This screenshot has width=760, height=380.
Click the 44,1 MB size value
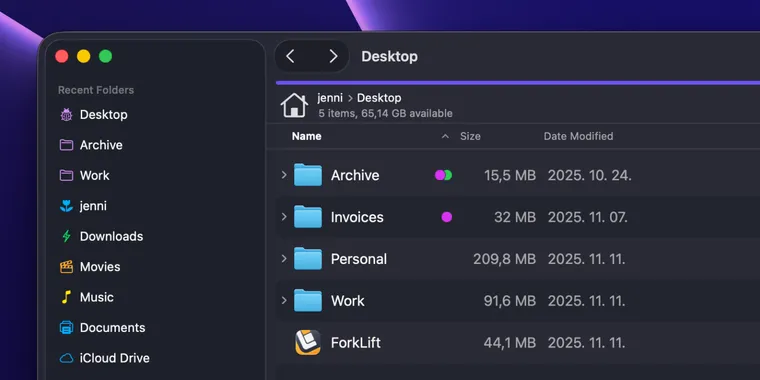coord(510,343)
